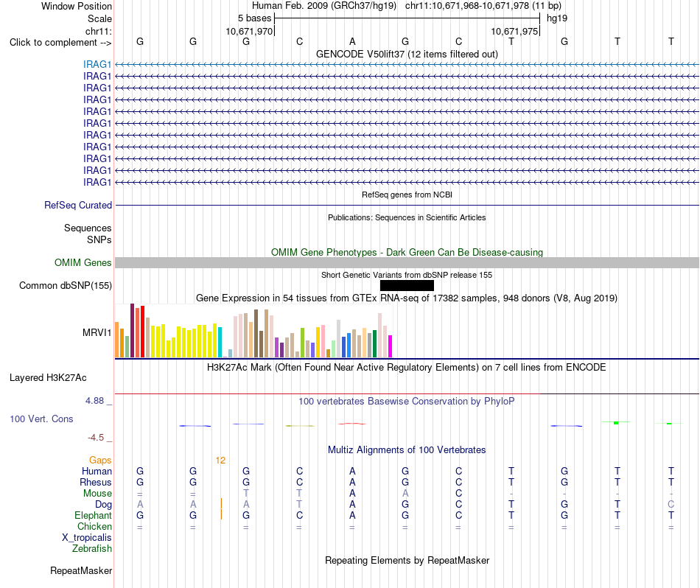The image size is (700, 588).
Task: Click 'Repeating Elements by RepeatMasker' title
Action: [x=407, y=560]
